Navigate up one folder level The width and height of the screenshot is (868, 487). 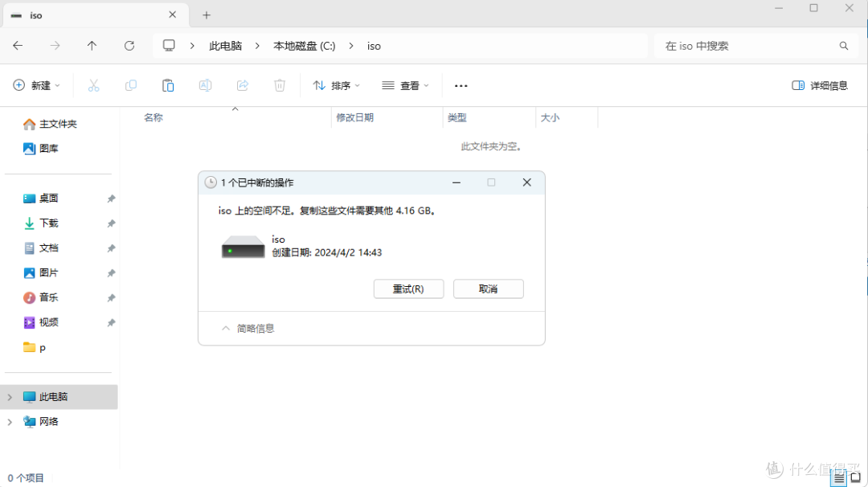[x=92, y=45]
